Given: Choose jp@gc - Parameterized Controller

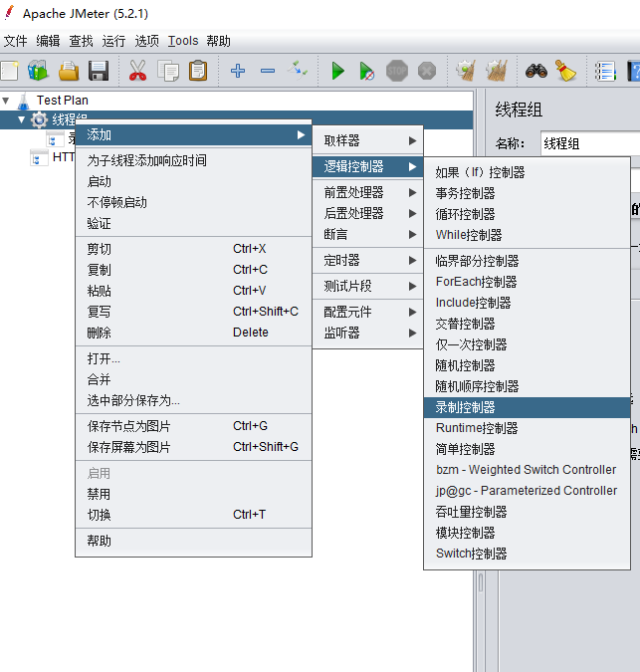Looking at the screenshot, I should click(527, 491).
